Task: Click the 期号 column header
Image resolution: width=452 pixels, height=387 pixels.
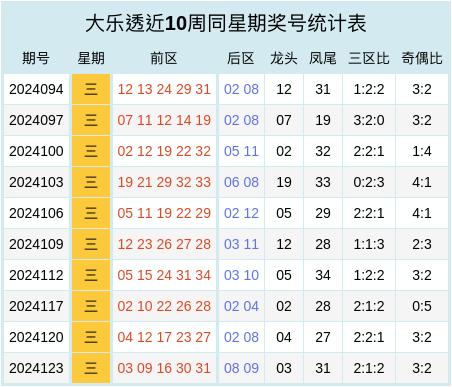Action: tap(36, 58)
